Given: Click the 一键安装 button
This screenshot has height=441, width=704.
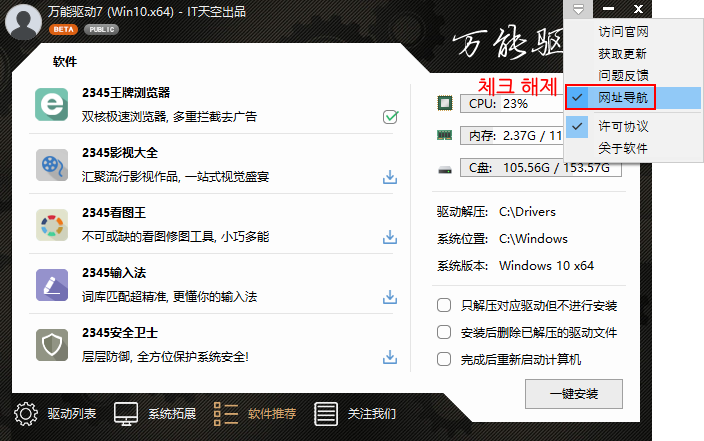Looking at the screenshot, I should coord(574,394).
